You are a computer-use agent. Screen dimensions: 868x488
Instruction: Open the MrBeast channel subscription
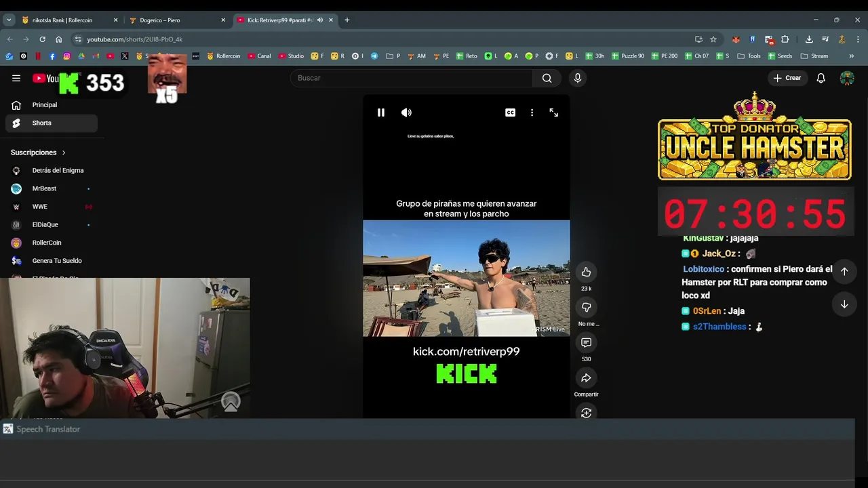pyautogui.click(x=52, y=188)
